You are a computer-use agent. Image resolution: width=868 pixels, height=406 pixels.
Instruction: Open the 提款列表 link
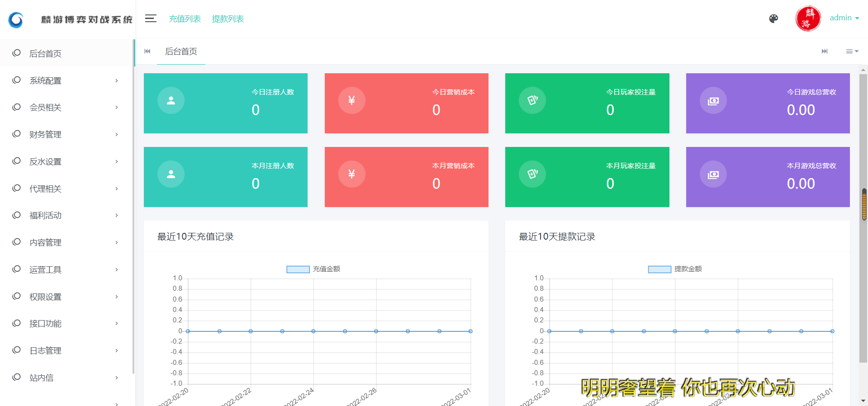(x=228, y=19)
